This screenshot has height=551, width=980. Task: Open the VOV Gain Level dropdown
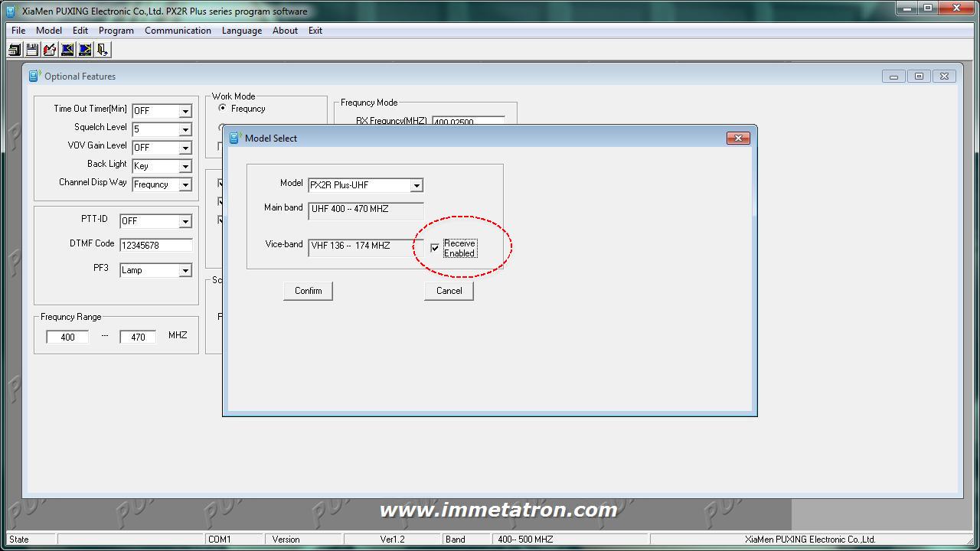pos(185,148)
